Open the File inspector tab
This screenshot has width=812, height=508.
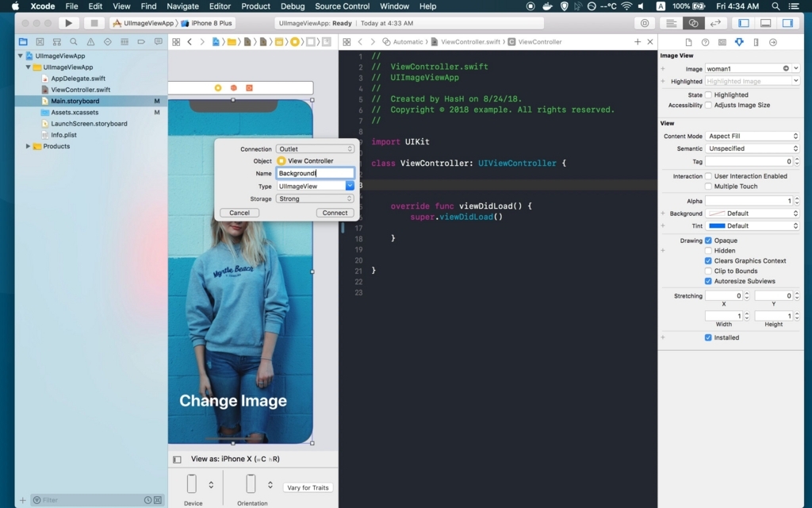(688, 42)
